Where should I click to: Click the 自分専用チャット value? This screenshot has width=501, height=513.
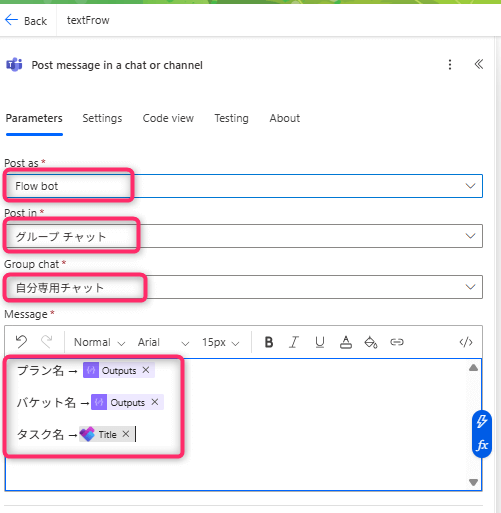click(x=60, y=288)
